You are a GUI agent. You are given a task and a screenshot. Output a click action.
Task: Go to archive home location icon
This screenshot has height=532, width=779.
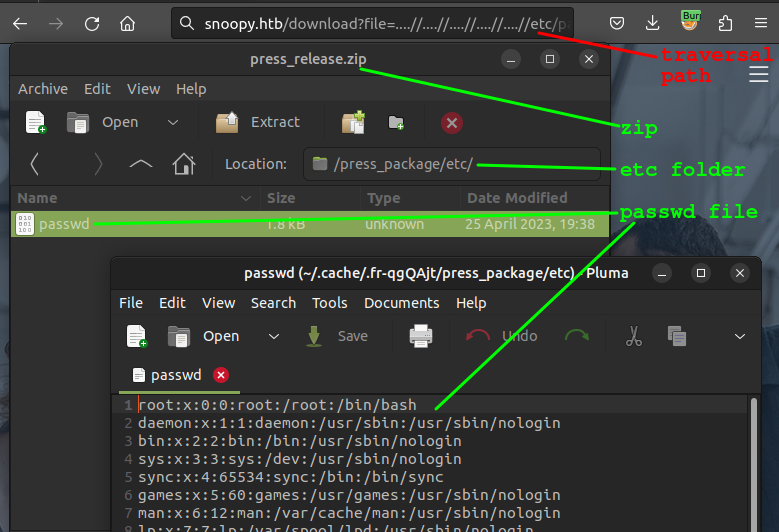click(183, 164)
